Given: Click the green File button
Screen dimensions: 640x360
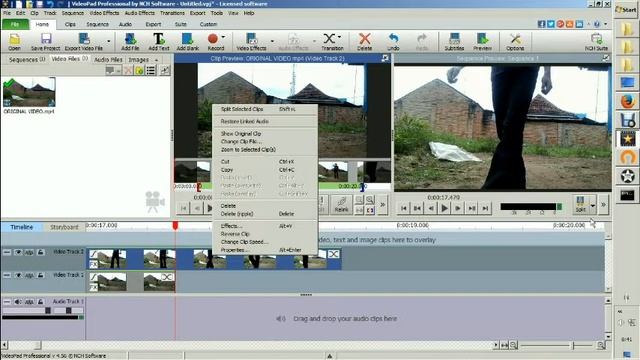Looking at the screenshot, I should [x=15, y=24].
